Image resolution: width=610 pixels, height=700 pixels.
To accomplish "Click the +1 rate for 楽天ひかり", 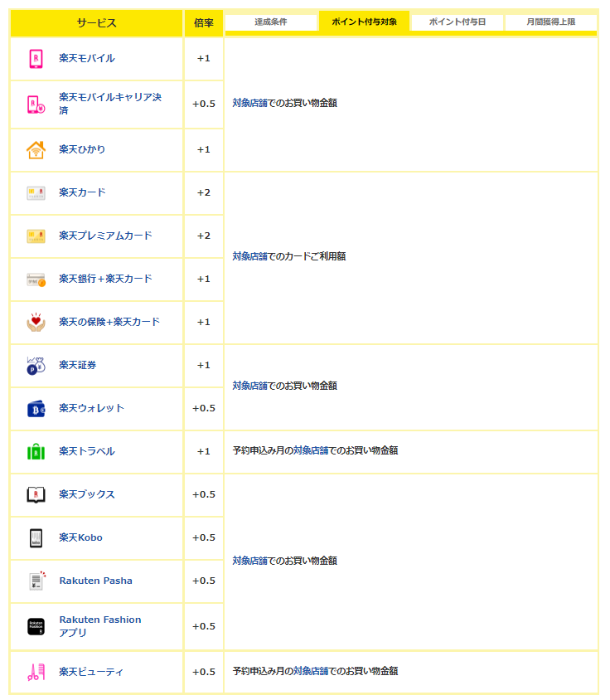I will click(204, 150).
